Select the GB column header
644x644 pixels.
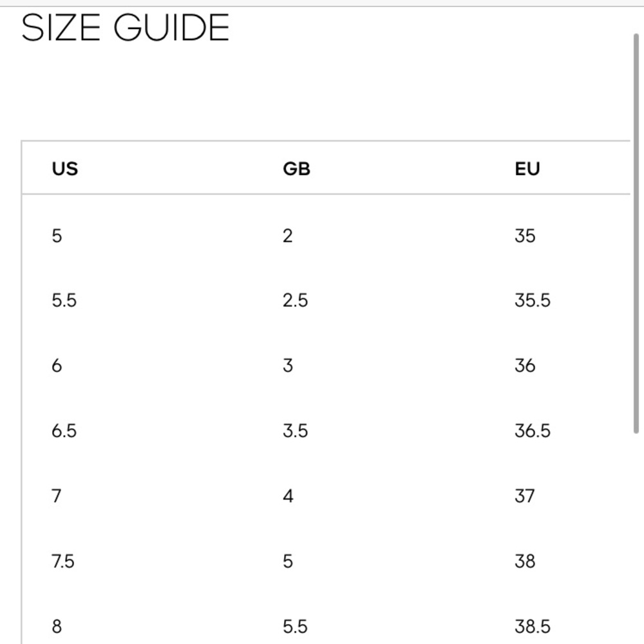click(296, 169)
